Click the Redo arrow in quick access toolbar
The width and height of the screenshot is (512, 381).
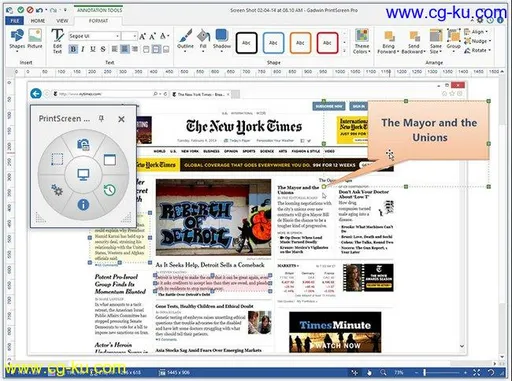pos(53,10)
